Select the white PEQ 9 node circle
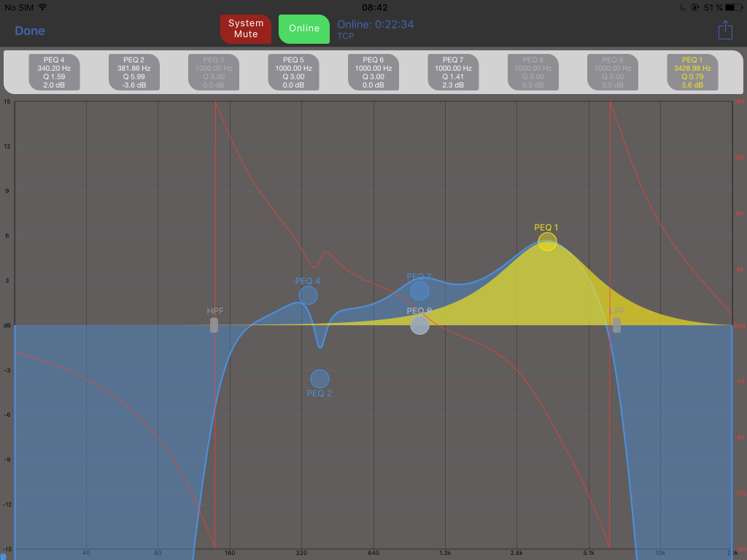 [419, 325]
